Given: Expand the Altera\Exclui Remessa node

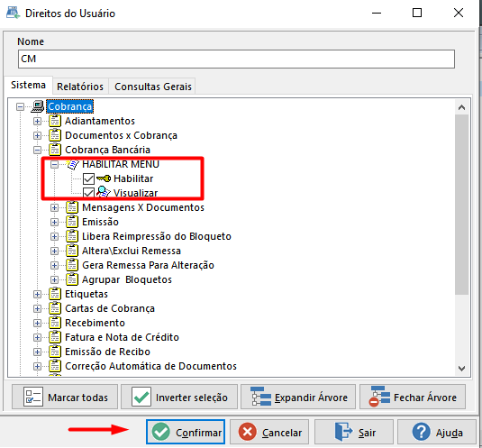Looking at the screenshot, I should (x=54, y=251).
